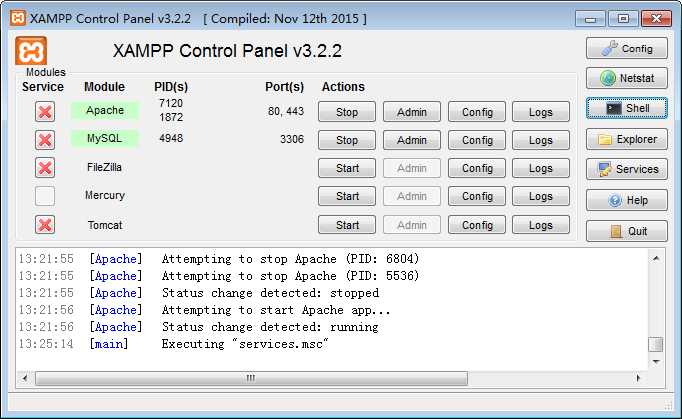
Task: Launch Netstat from the side panel
Action: [x=627, y=78]
